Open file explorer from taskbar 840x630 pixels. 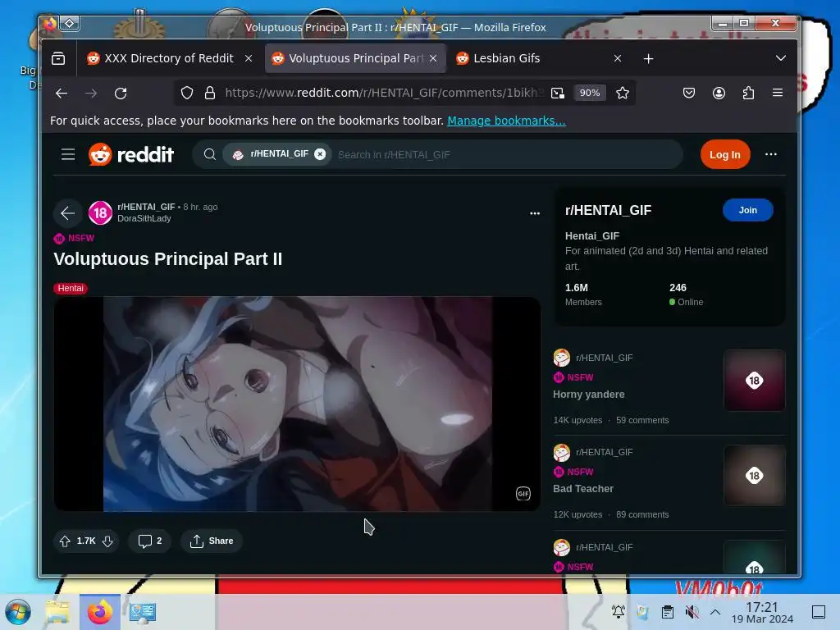(x=57, y=612)
